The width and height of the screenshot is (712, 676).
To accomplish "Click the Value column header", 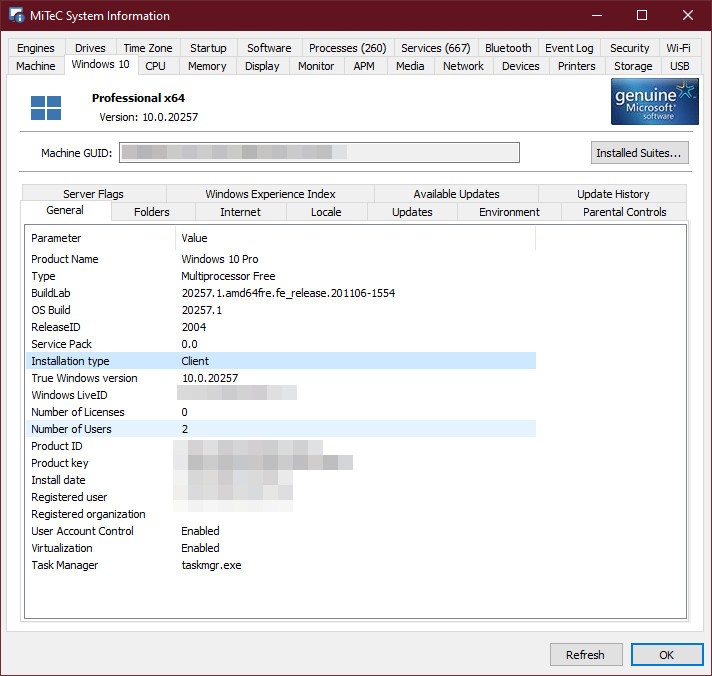I will [356, 238].
